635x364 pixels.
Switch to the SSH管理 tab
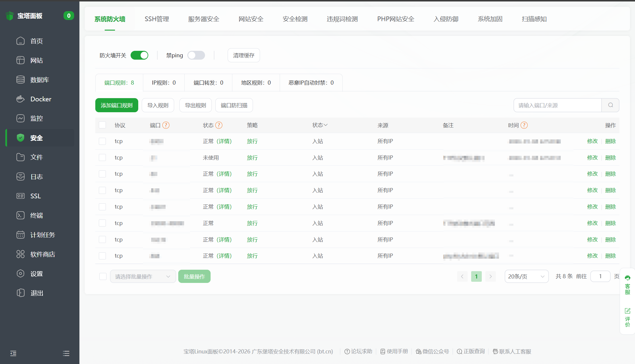click(157, 19)
